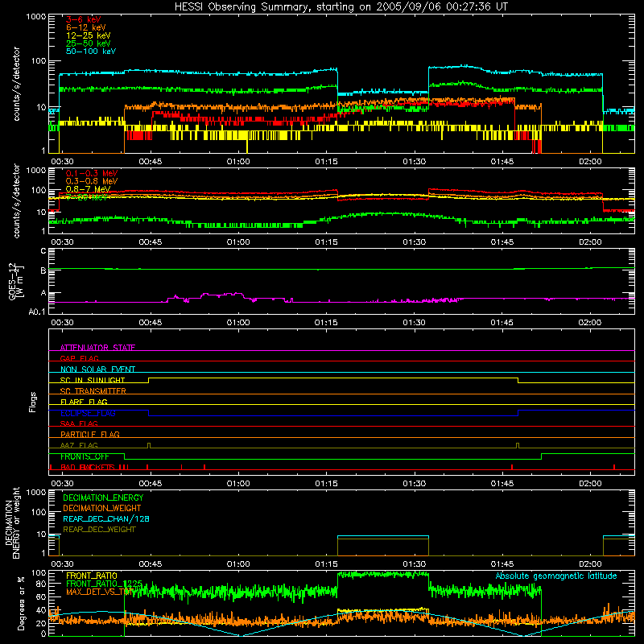
Task: Click the 01:45 tick under the keV plot
Action: tap(502, 162)
